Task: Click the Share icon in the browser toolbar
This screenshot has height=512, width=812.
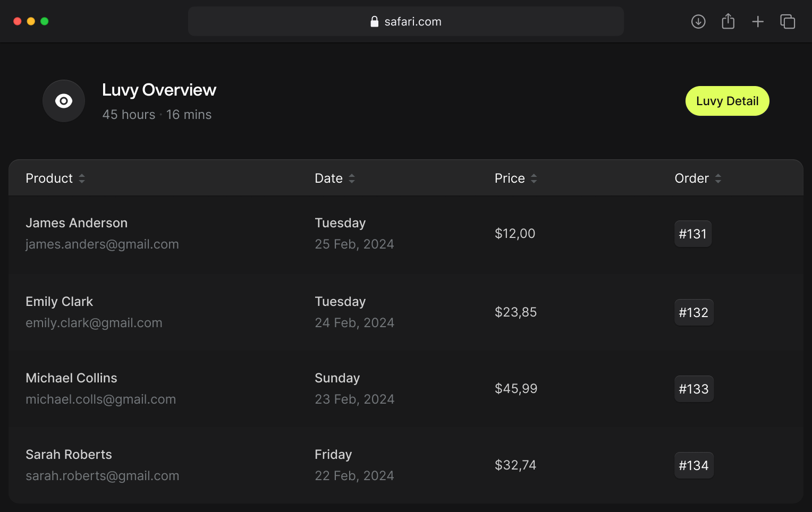Action: (728, 22)
